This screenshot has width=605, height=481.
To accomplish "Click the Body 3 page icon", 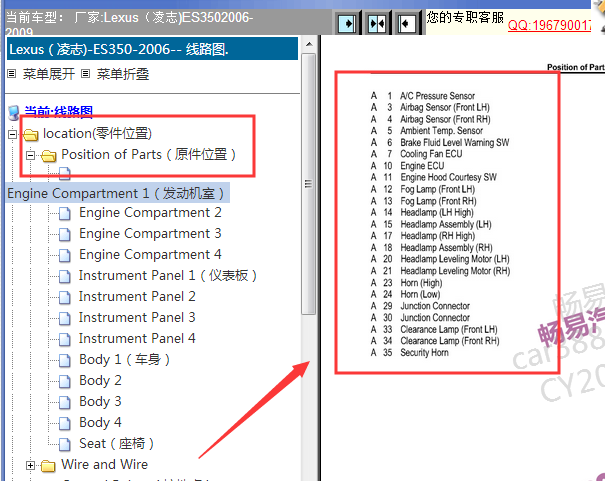I will click(x=64, y=402).
